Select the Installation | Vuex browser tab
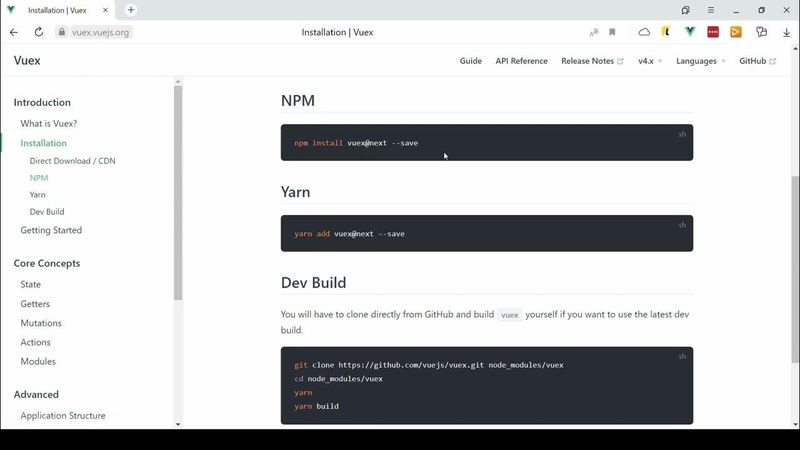Image resolution: width=800 pixels, height=450 pixels. 58,10
